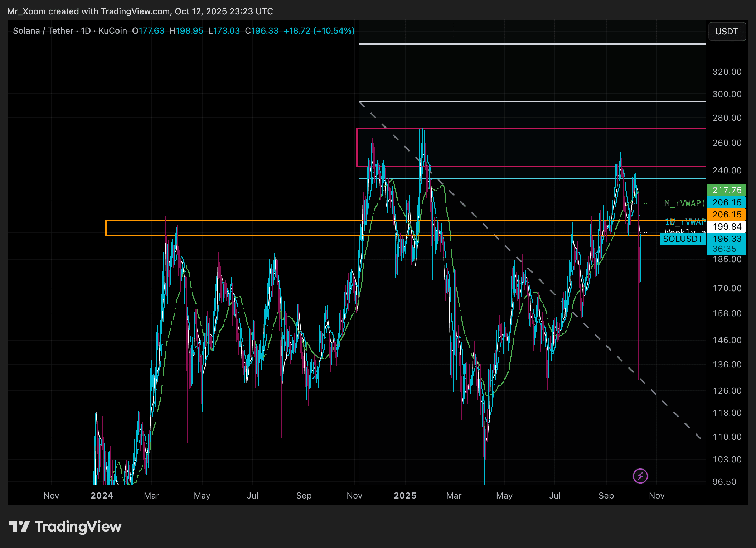Click the TradingView wordmark text

[78, 527]
